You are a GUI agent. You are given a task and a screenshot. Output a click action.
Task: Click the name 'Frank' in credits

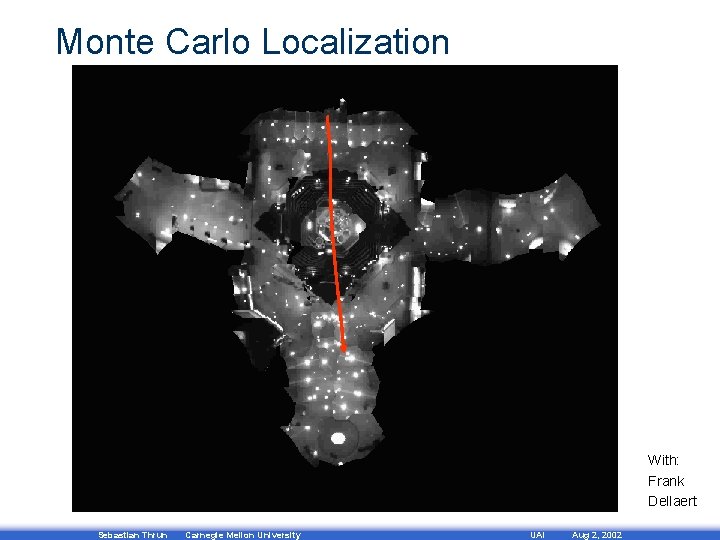(x=666, y=481)
